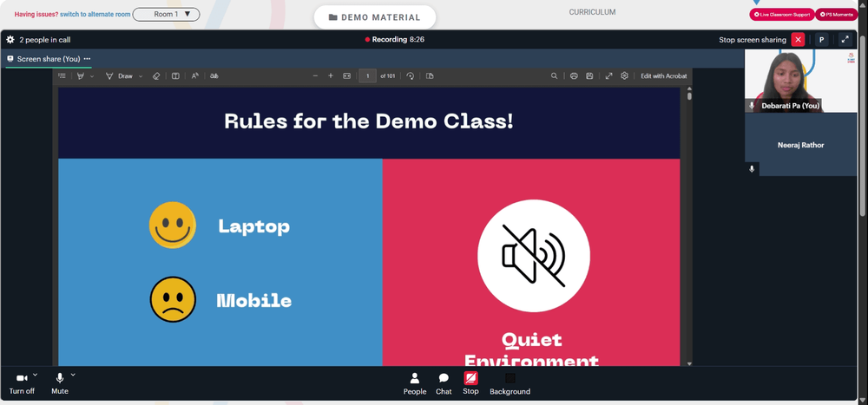Click the of 101 page count text

[387, 76]
